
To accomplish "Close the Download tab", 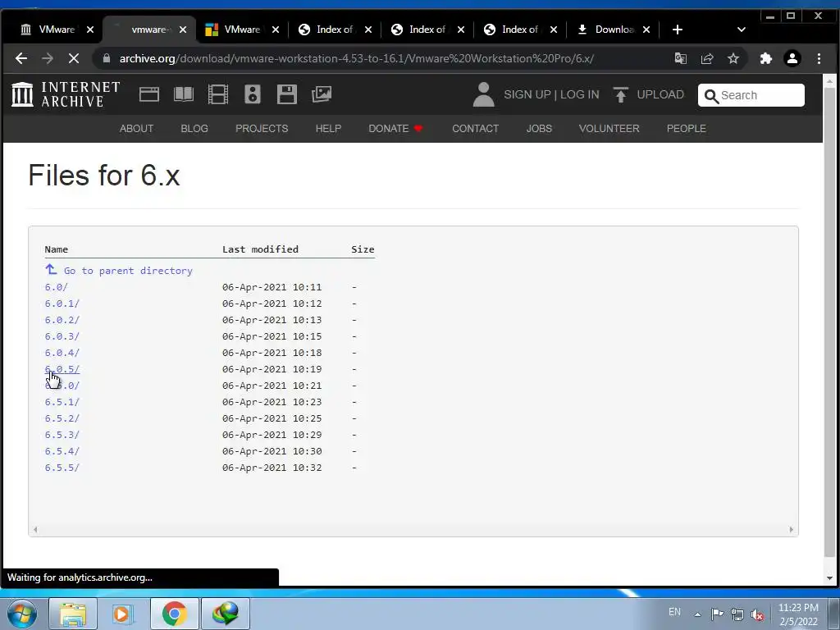I will pos(646,30).
